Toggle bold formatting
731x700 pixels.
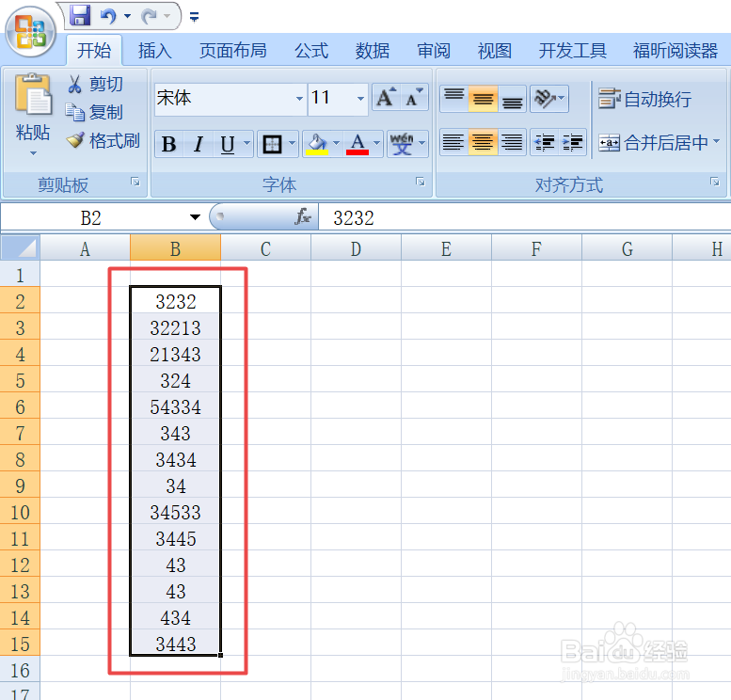click(168, 144)
